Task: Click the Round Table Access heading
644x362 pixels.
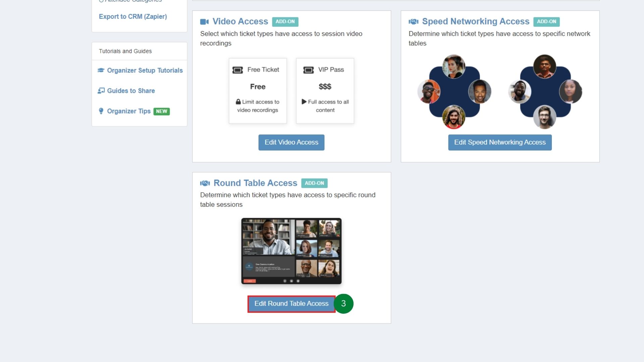Action: 255,183
